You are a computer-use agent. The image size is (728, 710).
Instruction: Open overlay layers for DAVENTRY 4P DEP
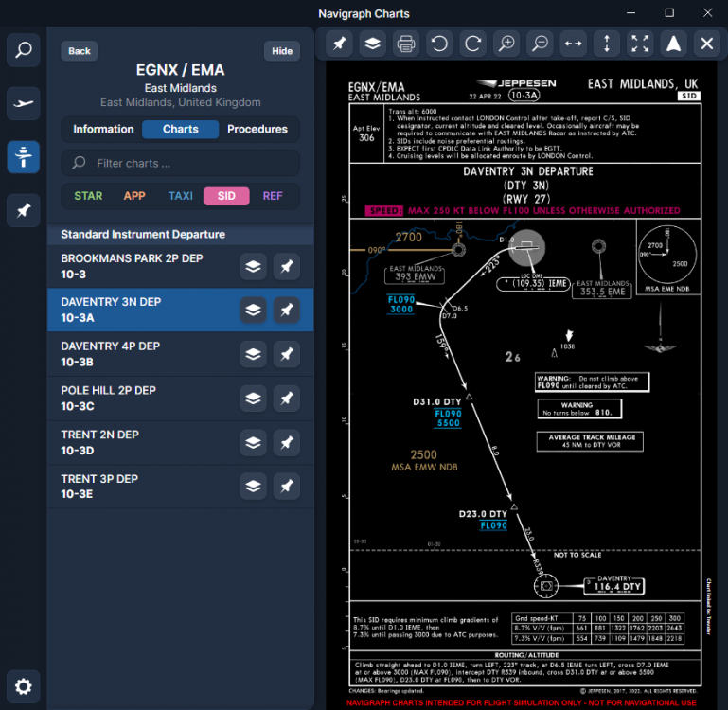pyautogui.click(x=253, y=355)
